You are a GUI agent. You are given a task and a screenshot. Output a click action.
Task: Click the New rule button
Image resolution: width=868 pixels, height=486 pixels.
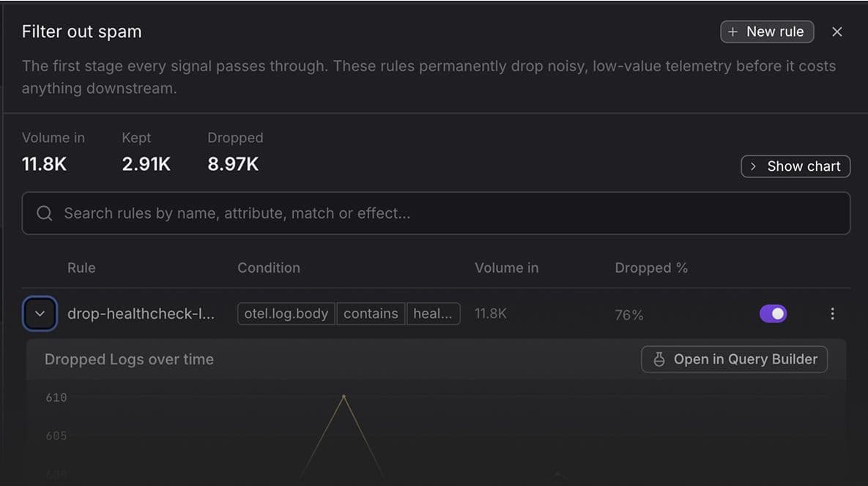(x=767, y=32)
